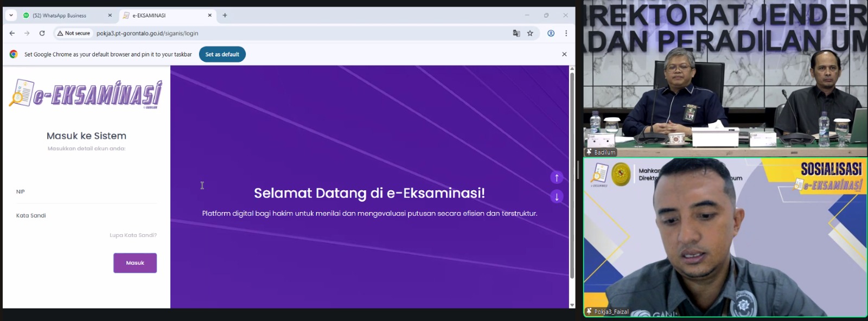Close the e-EKSAMINASI tab

point(209,15)
